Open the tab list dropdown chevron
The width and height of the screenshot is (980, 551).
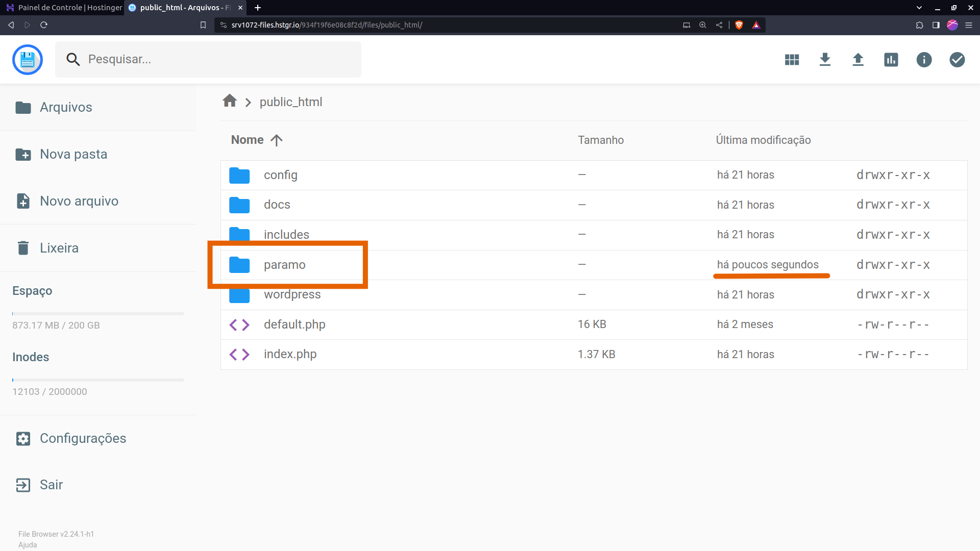(x=919, y=8)
